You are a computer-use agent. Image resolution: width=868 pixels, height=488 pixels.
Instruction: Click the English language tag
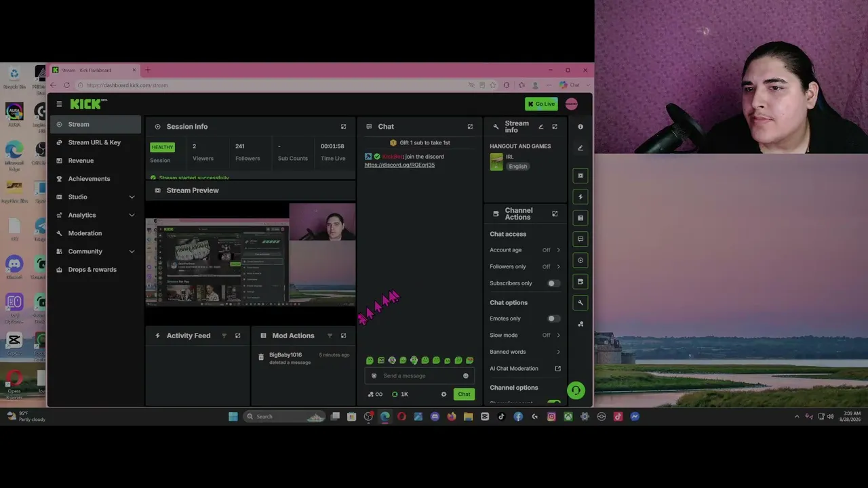click(518, 166)
